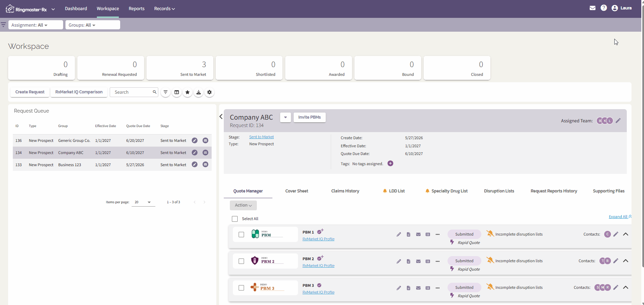Open the help question mark icon
This screenshot has width=644, height=305.
tap(604, 8)
